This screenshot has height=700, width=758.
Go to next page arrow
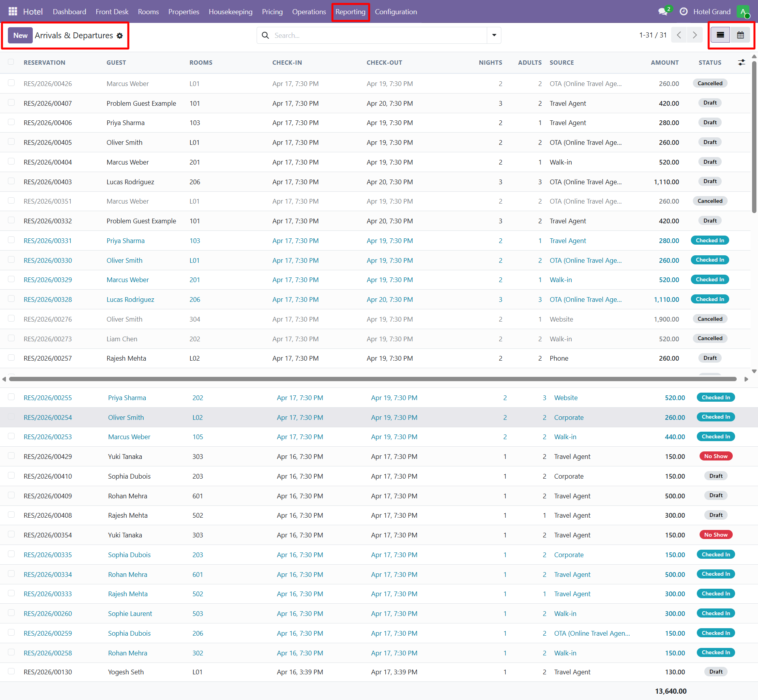(x=694, y=35)
